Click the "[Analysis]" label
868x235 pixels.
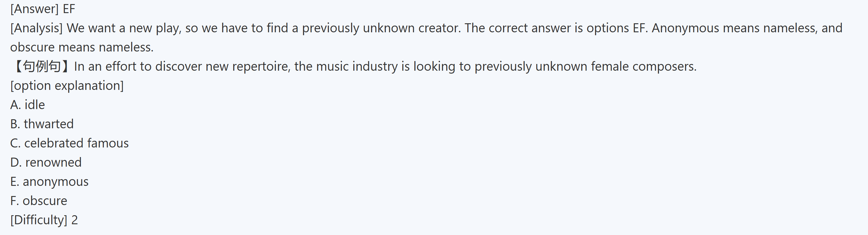36,28
